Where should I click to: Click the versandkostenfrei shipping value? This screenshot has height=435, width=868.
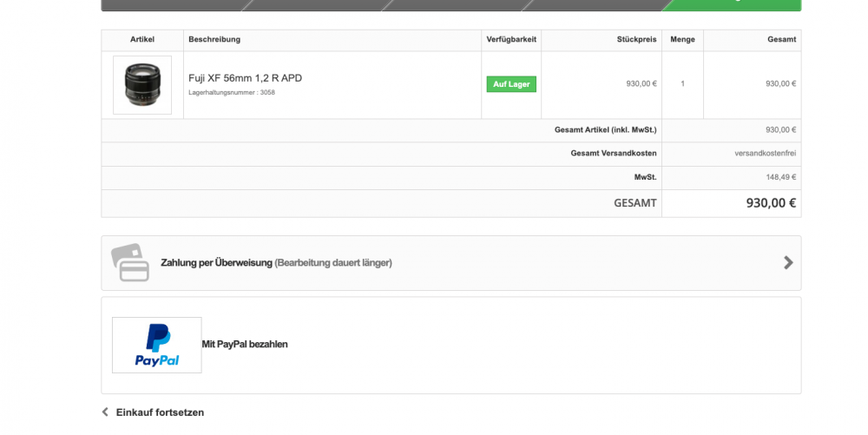coord(765,154)
